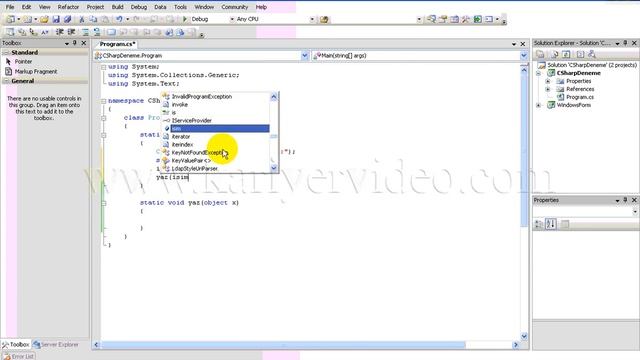Click the Display Object Member List icon
The height and width of the screenshot is (360, 640).
click(x=10, y=32)
